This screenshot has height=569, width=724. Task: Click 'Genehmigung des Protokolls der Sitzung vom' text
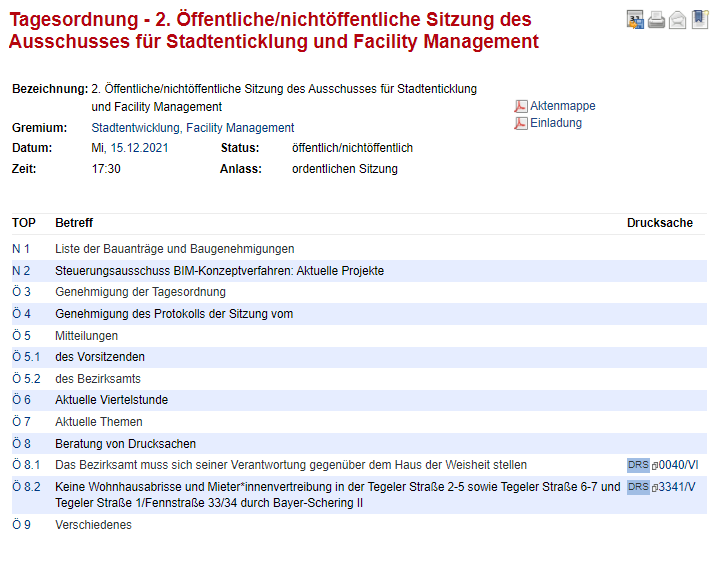(174, 314)
